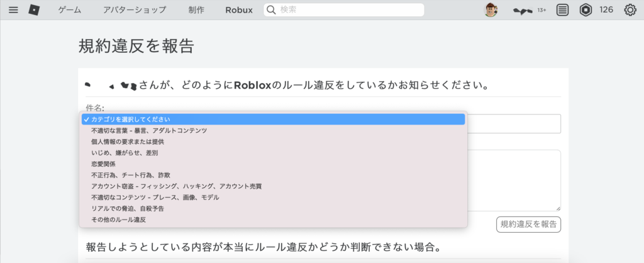Viewport: 644px width, 263px height.
Task: Click the Roblox logo icon
Action: click(x=34, y=10)
